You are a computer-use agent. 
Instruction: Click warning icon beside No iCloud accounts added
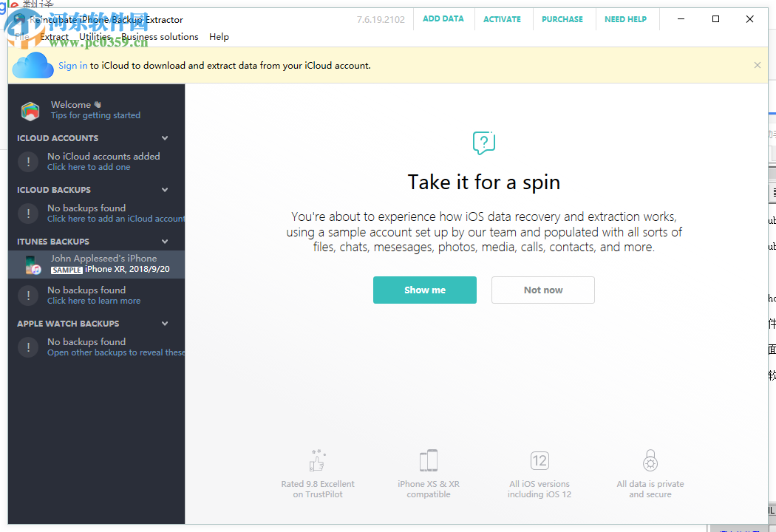pyautogui.click(x=28, y=161)
